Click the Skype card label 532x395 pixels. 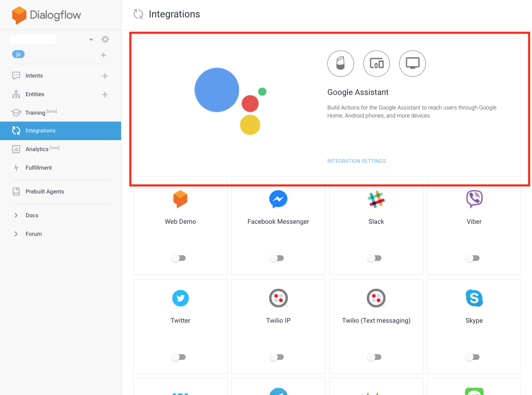click(474, 321)
